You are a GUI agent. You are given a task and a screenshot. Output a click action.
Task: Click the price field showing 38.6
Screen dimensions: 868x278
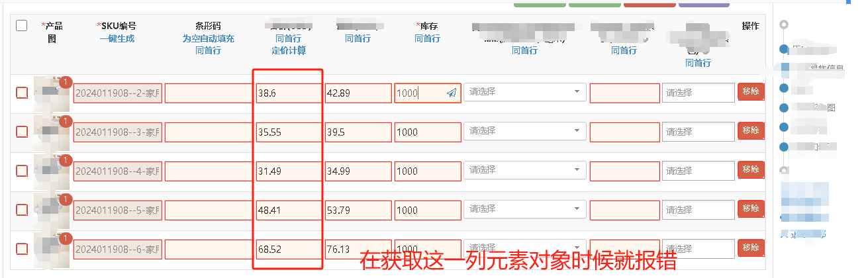click(288, 93)
